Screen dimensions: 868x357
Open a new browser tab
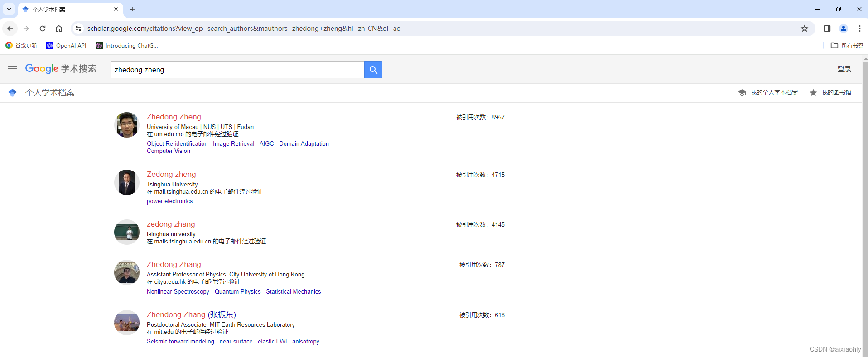(132, 9)
